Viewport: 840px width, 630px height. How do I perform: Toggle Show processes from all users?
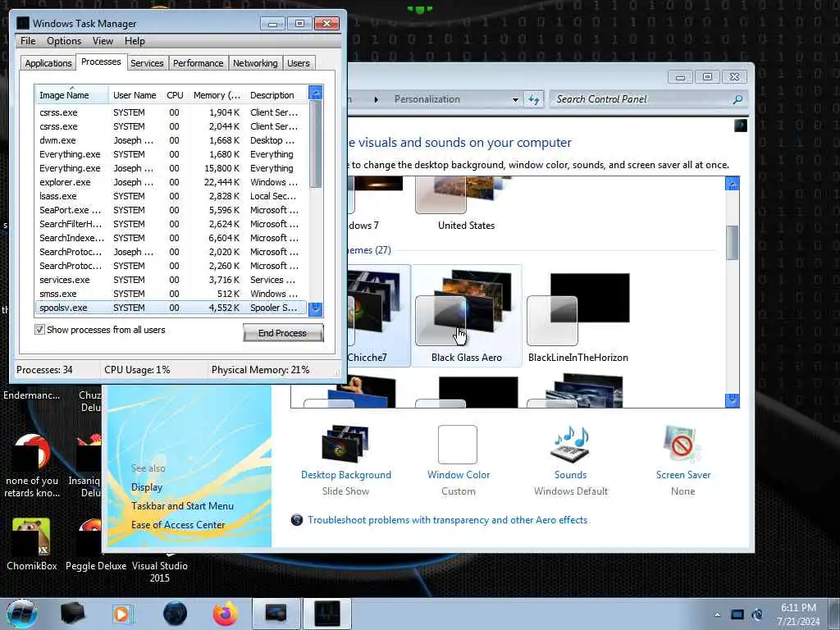(39, 330)
